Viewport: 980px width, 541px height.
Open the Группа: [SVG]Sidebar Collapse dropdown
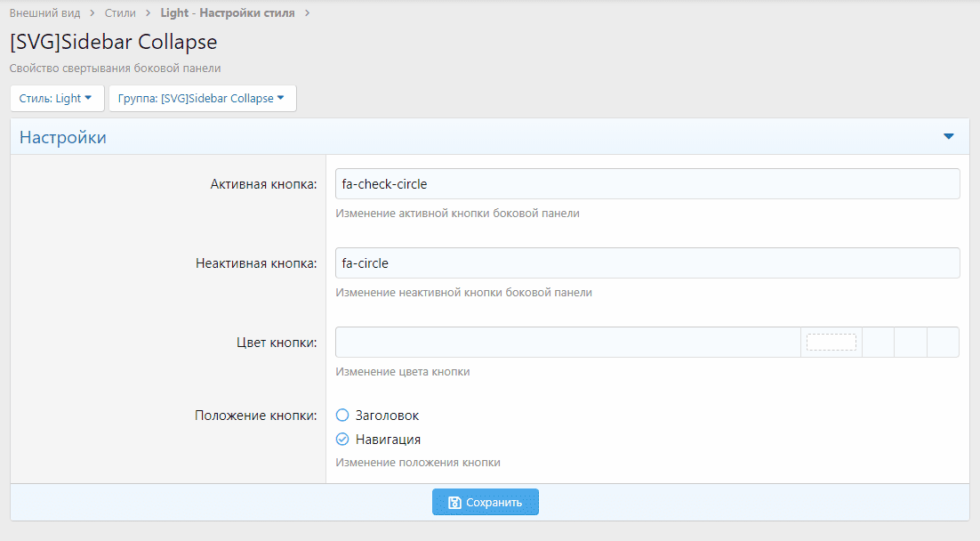click(202, 99)
